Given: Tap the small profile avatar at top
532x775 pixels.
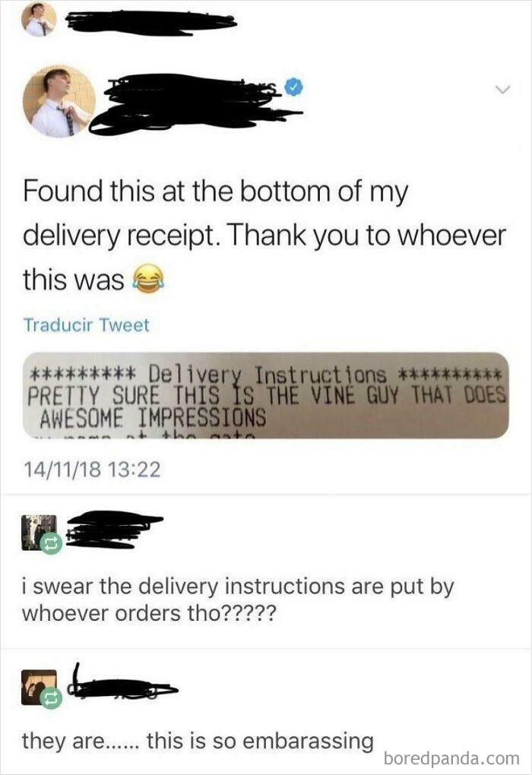Looking at the screenshot, I should (39, 20).
